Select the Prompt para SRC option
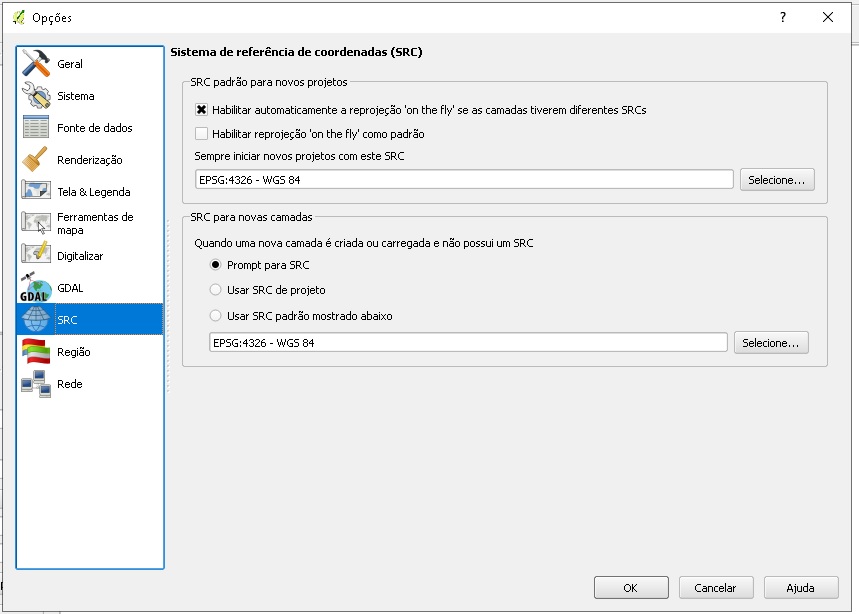Screen dimensions: 859x614 [x=216, y=265]
